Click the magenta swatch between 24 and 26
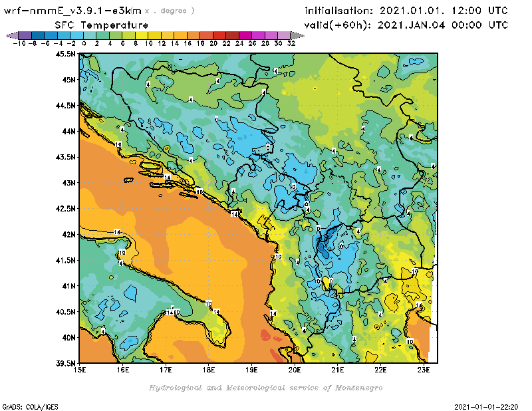This screenshot has height=411, width=532. click(x=245, y=35)
